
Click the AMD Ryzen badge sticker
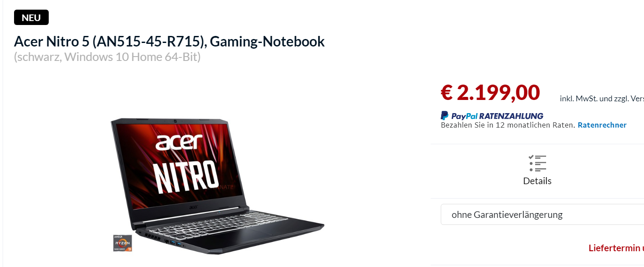122,243
